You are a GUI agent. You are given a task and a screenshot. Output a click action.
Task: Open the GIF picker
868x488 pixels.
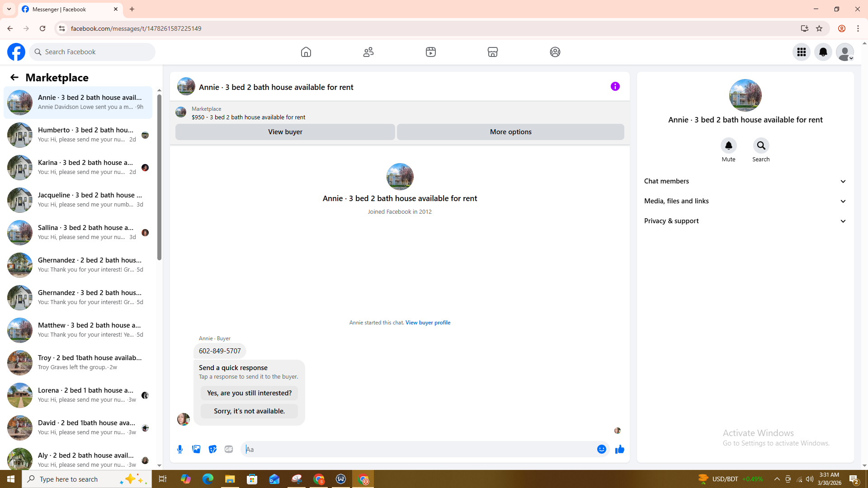(x=229, y=449)
